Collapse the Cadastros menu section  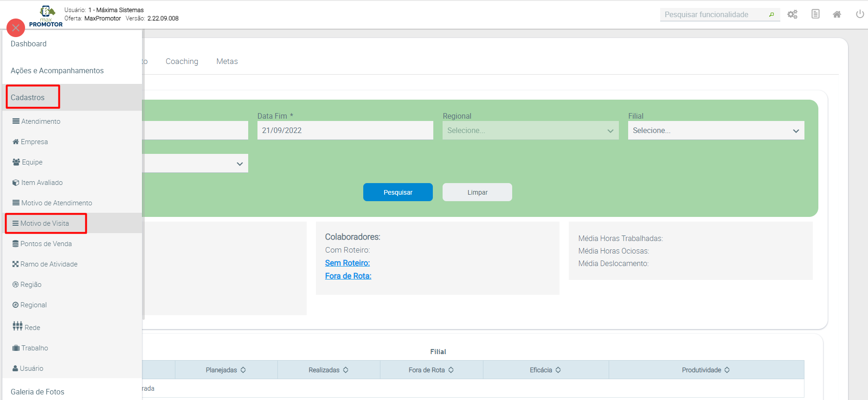coord(28,97)
